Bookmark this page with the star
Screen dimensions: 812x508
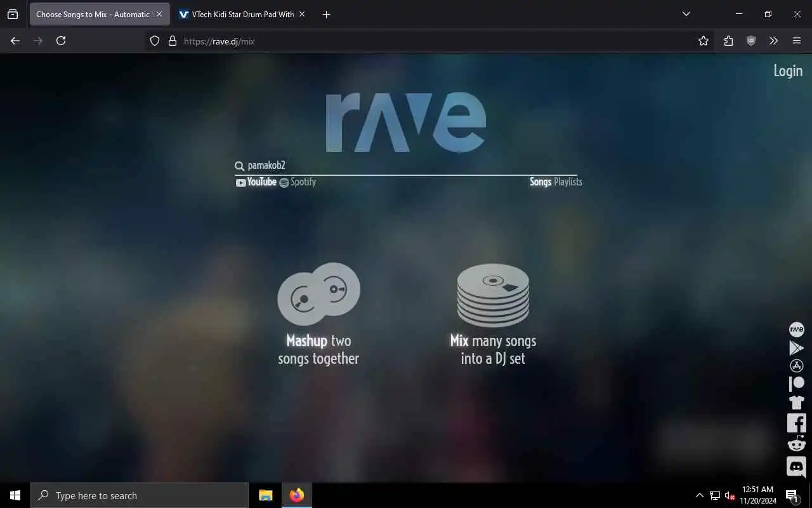click(x=703, y=41)
